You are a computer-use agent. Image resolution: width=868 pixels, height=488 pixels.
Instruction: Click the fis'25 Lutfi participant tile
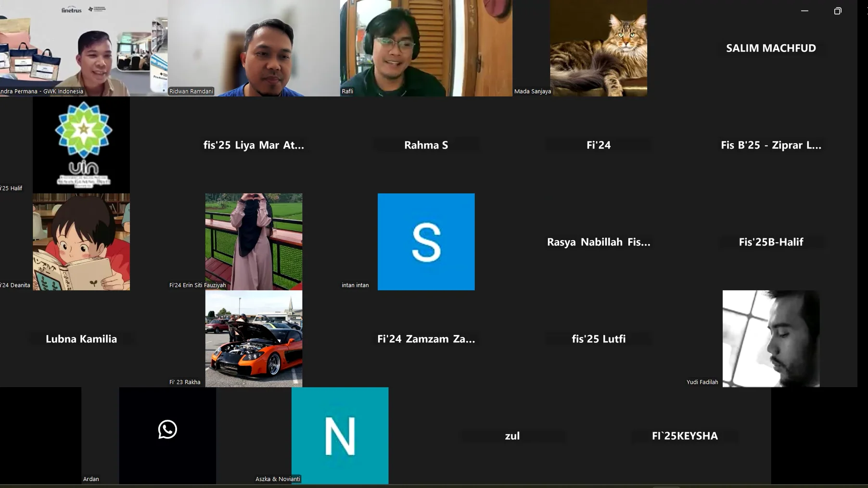point(599,339)
